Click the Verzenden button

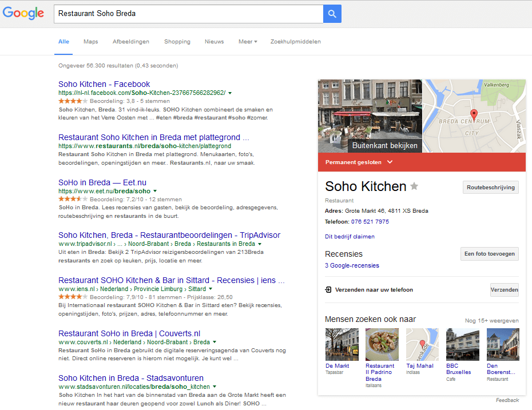(504, 290)
